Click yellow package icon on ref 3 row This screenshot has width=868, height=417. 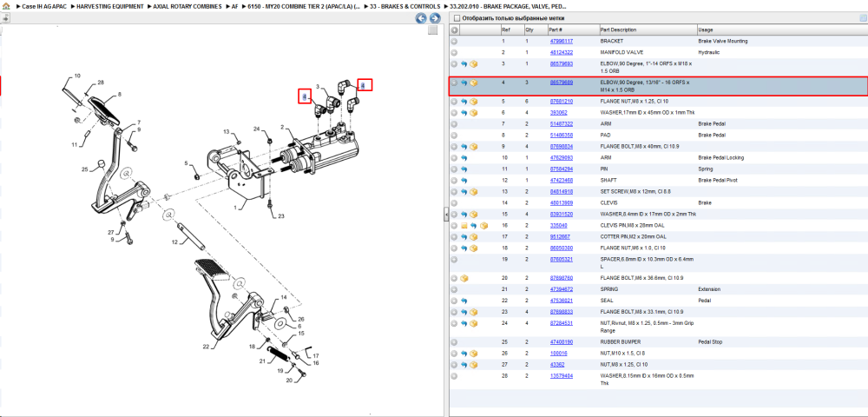474,64
